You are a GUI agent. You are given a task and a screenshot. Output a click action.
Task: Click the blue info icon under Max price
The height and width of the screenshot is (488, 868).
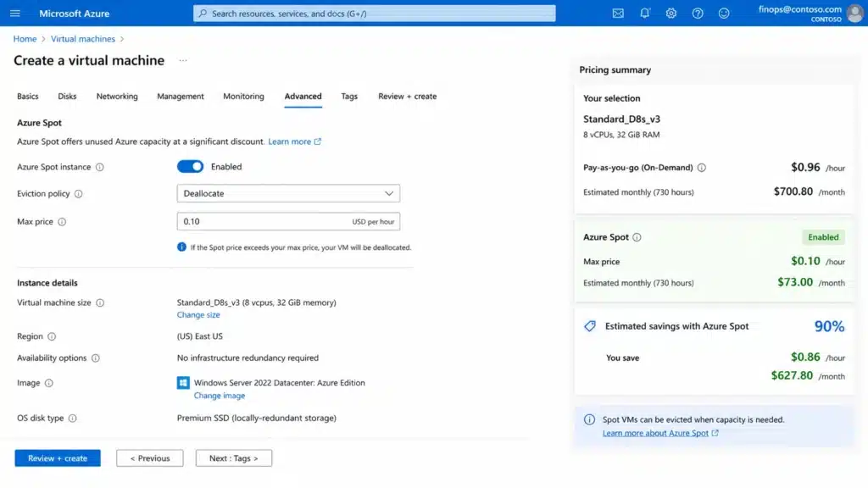[181, 247]
